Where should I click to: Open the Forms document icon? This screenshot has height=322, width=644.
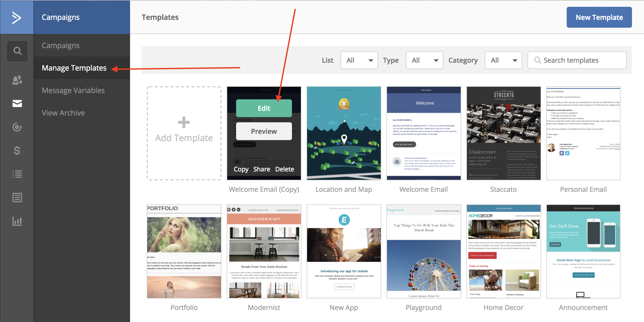[17, 198]
